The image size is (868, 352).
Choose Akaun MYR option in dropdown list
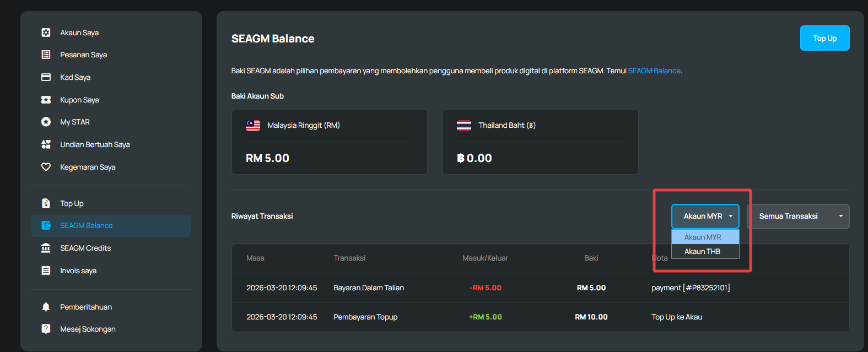[705, 237]
